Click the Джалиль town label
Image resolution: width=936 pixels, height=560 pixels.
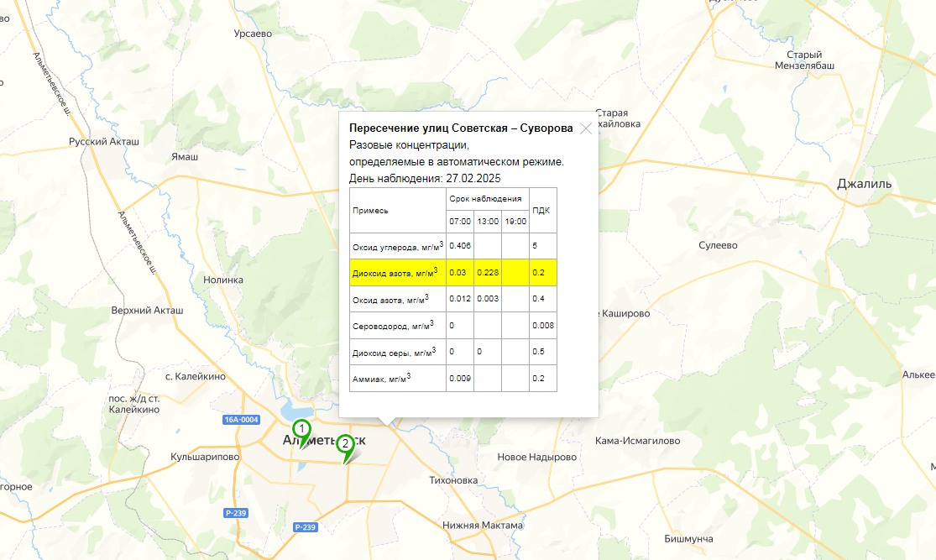[x=865, y=184]
